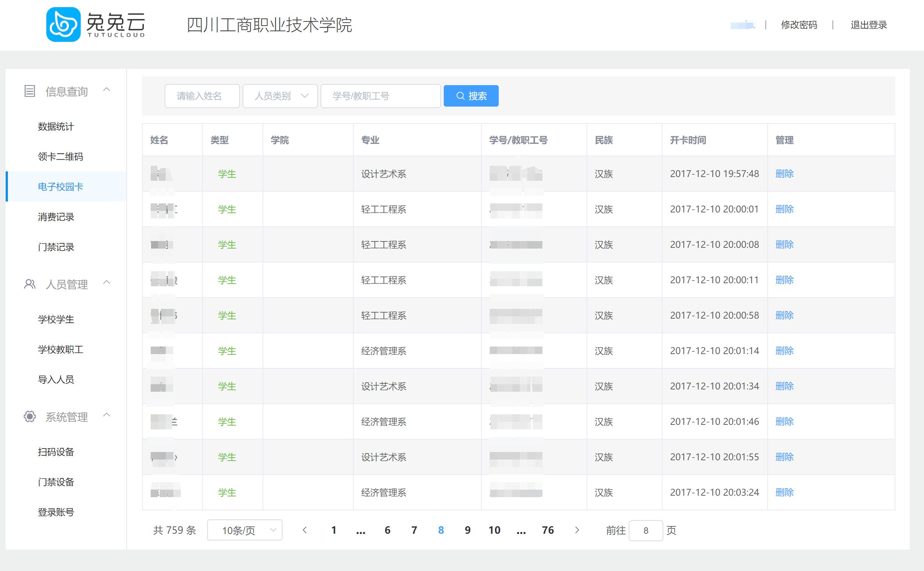This screenshot has height=571, width=924.
Task: Open 领卡二维码 sidebar item
Action: [x=60, y=156]
